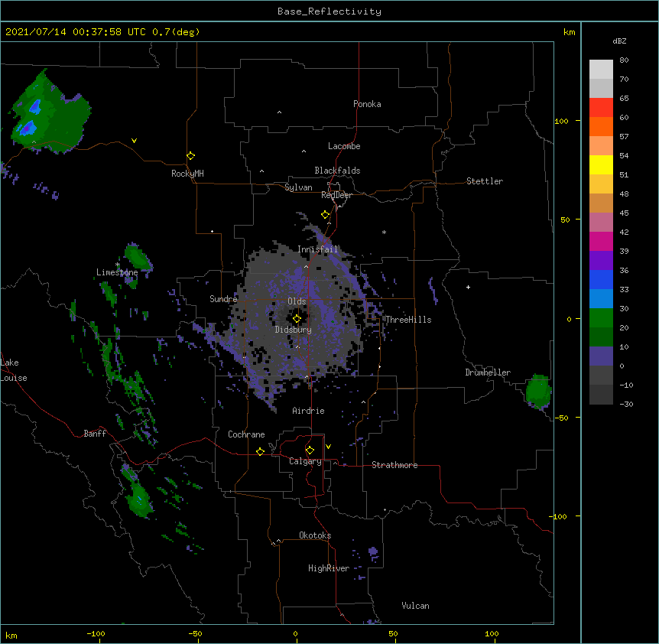Screen dimensions: 659x644
Task: Click the ThreeHills city label
Action: pos(408,320)
